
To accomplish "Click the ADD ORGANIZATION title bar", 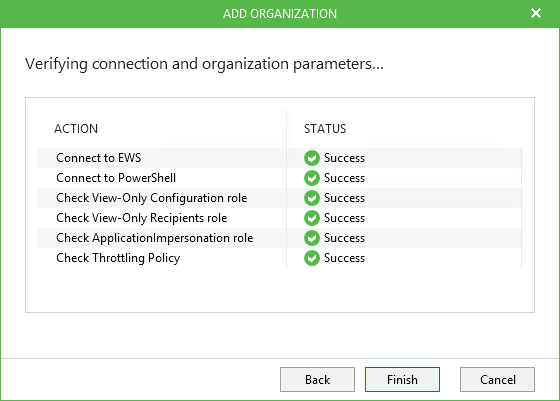I will (280, 14).
